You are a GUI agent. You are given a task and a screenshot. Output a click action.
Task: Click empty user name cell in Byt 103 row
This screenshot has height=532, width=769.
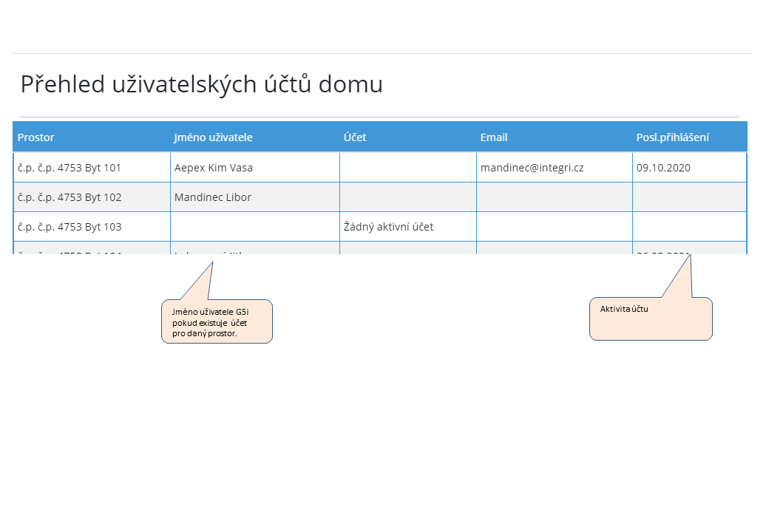[x=254, y=227]
